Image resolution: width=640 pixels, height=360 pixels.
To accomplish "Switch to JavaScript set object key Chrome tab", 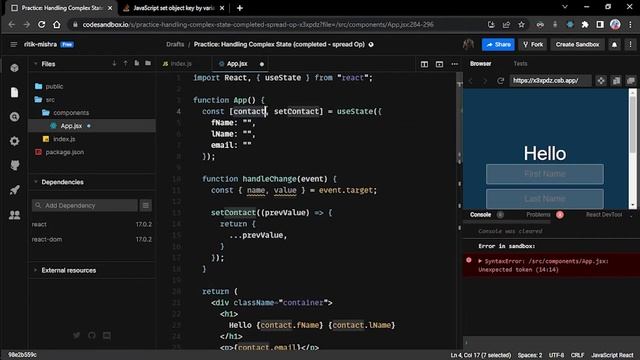I will 173,8.
